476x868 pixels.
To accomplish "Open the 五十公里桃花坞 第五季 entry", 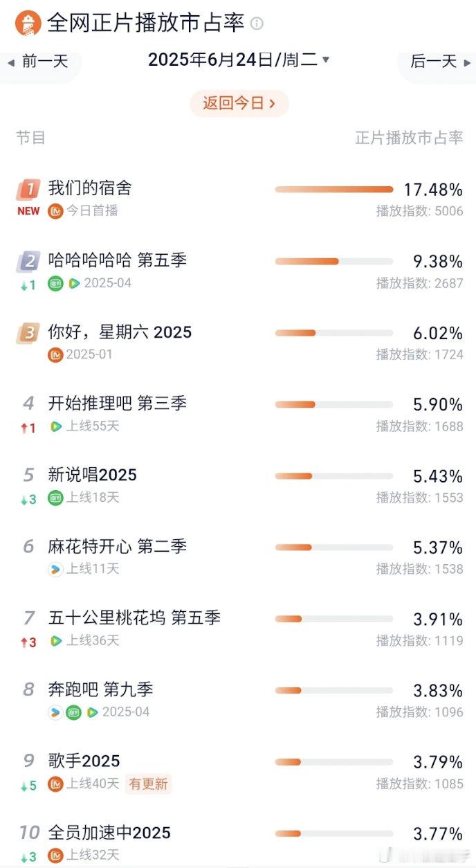I will (x=134, y=617).
